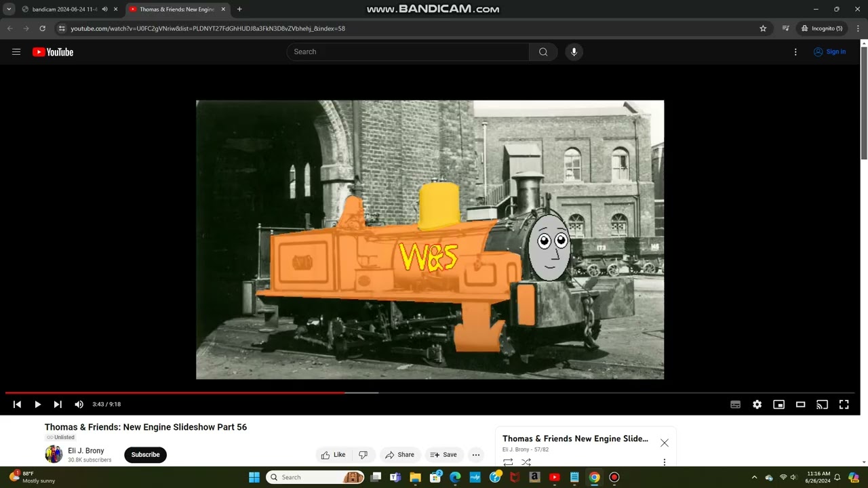Open the Chrome three-dot menu

click(x=858, y=28)
